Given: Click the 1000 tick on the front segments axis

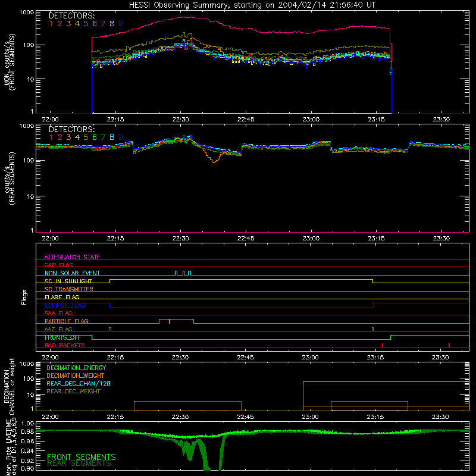Looking at the screenshot, I should tap(27, 12).
